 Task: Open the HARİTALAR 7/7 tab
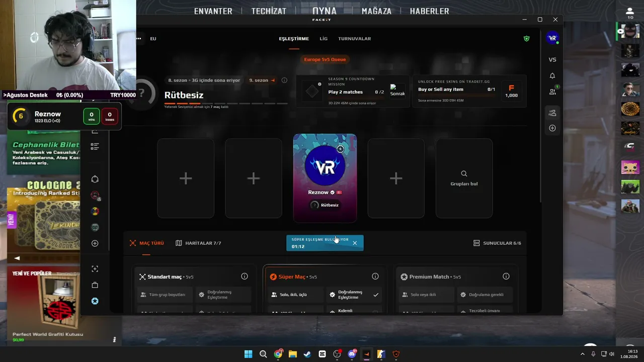click(198, 243)
